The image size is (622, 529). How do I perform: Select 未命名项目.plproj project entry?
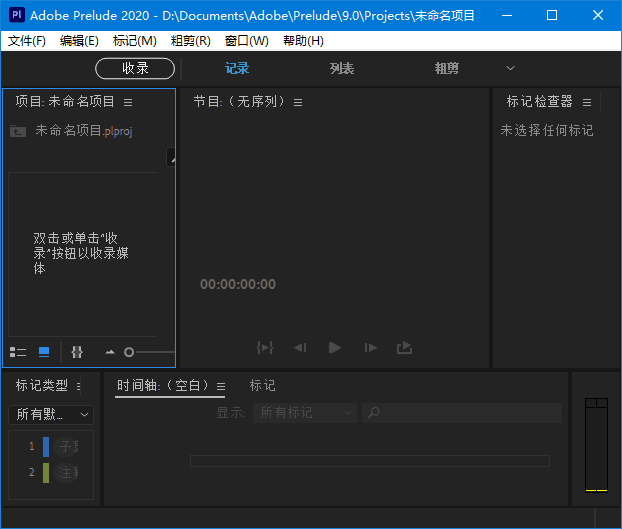[x=84, y=130]
